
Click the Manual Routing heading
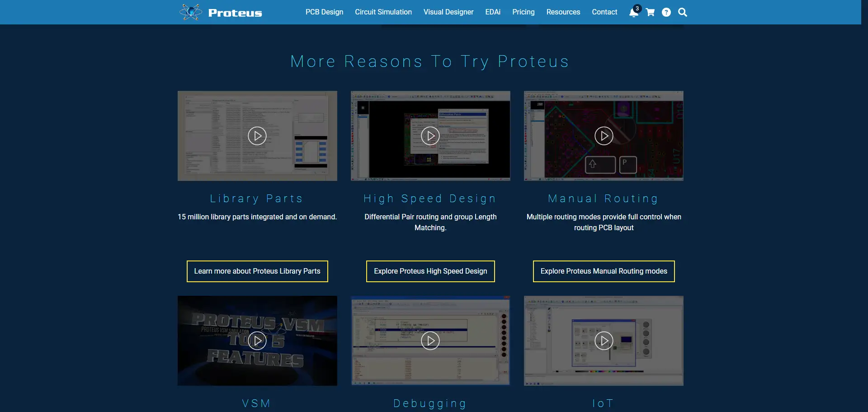point(603,199)
